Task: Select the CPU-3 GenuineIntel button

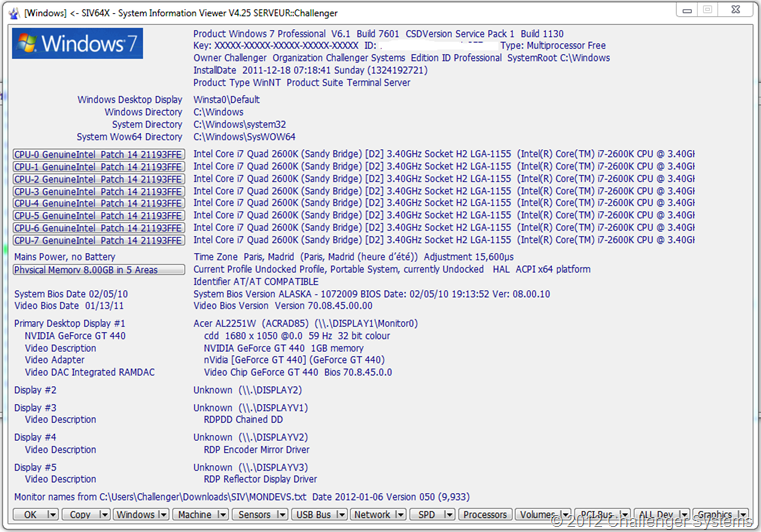Action: (99, 191)
